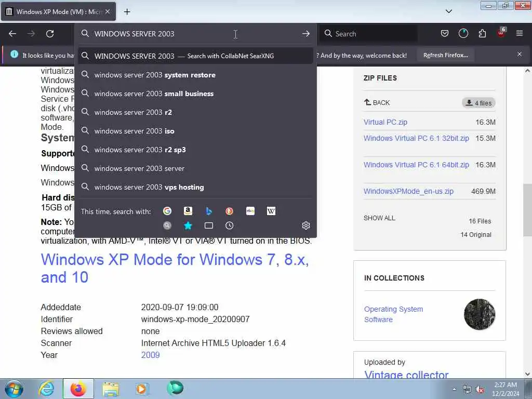This screenshot has height=399, width=532.
Task: Search this time with Wikipedia
Action: tap(271, 211)
